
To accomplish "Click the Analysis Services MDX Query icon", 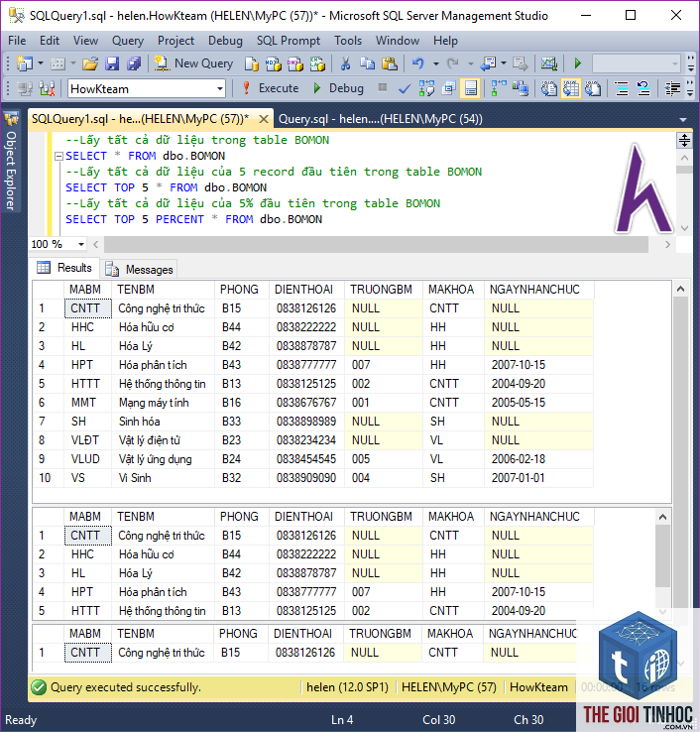I will [274, 63].
